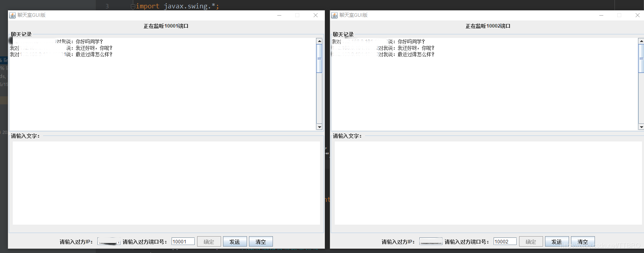Click 'import javax.swing.*;' code line behind windows

(x=178, y=6)
